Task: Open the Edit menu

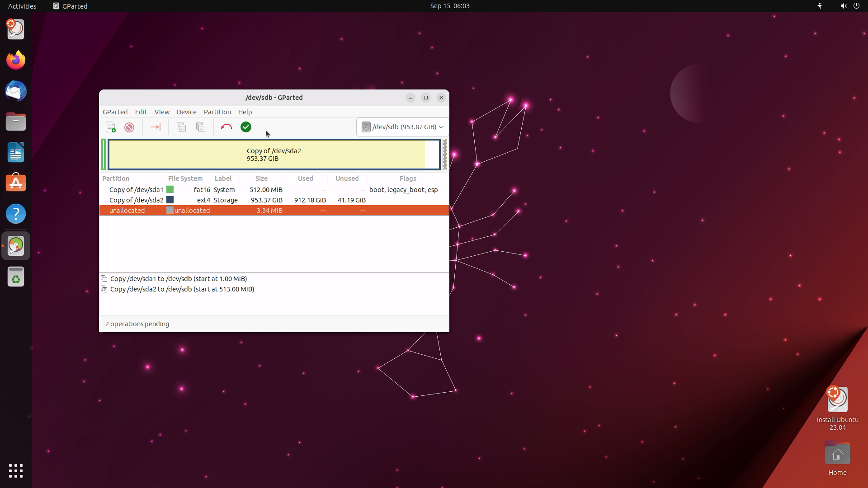Action: click(141, 112)
